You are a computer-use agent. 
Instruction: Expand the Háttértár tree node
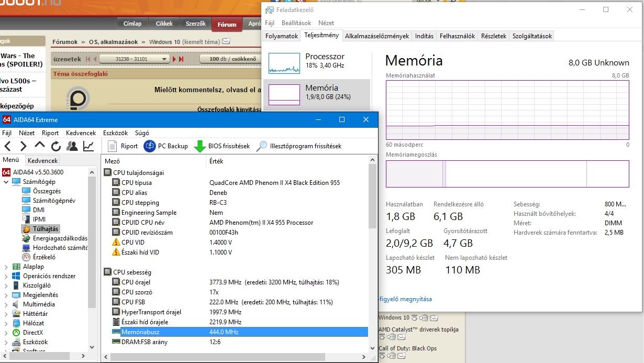pyautogui.click(x=6, y=314)
